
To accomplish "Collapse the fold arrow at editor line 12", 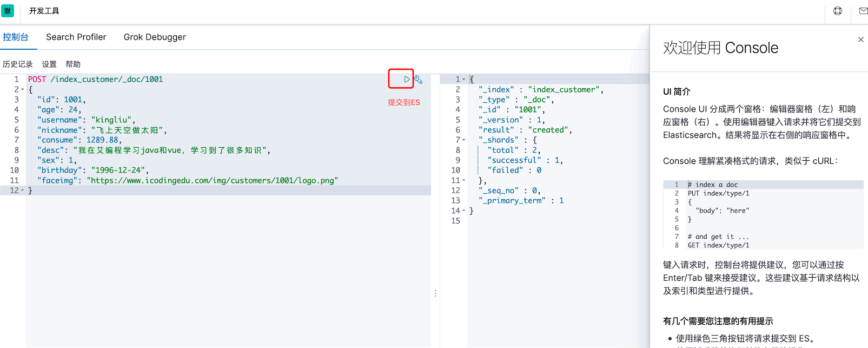I will [22, 191].
